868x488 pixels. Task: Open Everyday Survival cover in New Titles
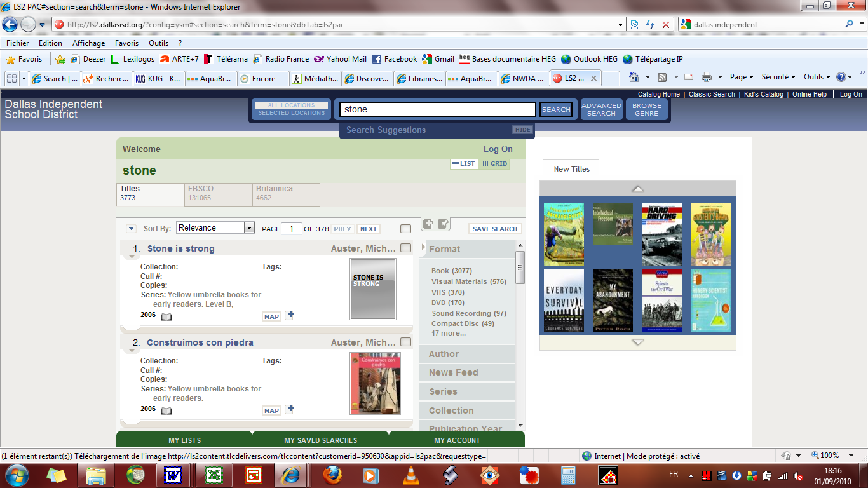pos(564,301)
